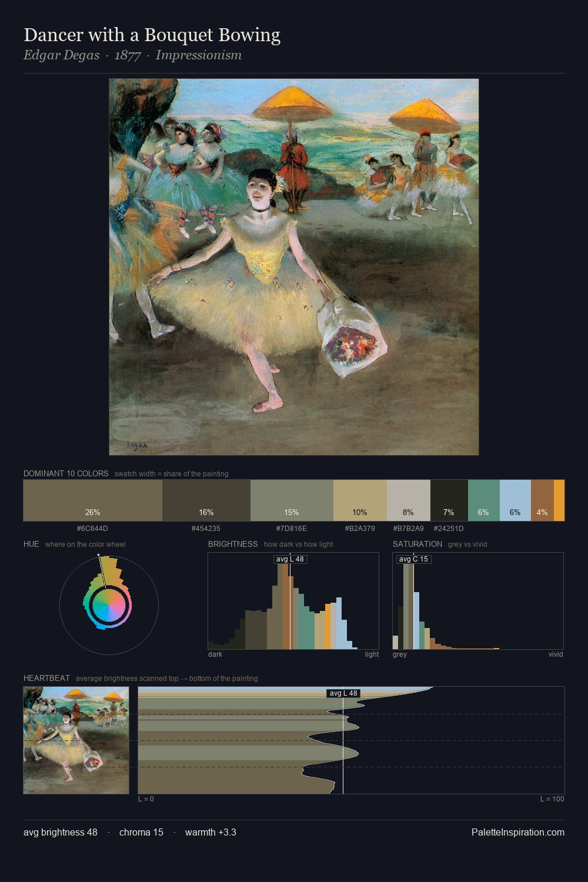This screenshot has width=588, height=882.
Task: Pick the 6% light blue swatch
Action: pyautogui.click(x=515, y=500)
